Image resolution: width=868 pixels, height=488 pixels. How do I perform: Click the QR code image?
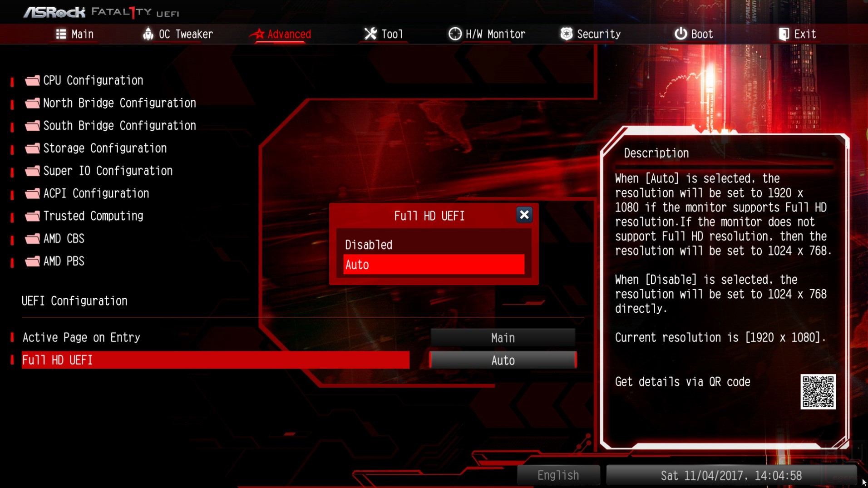(x=818, y=392)
